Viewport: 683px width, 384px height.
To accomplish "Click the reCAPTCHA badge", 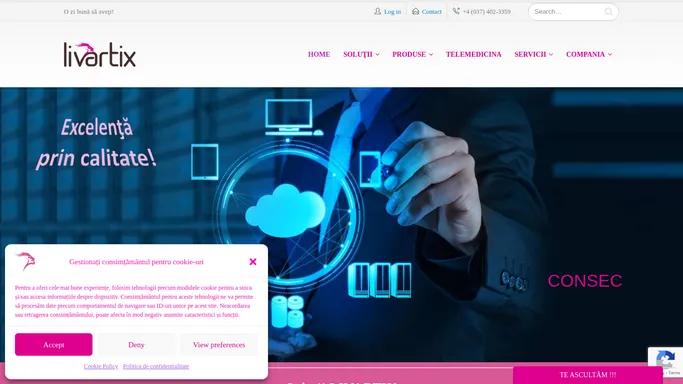I will [665, 362].
